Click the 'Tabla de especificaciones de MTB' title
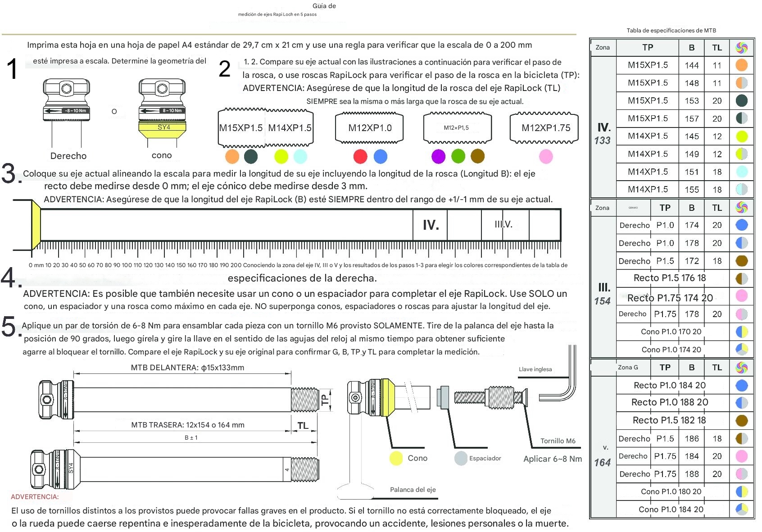Image resolution: width=762 pixels, height=532 pixels. pos(671,31)
